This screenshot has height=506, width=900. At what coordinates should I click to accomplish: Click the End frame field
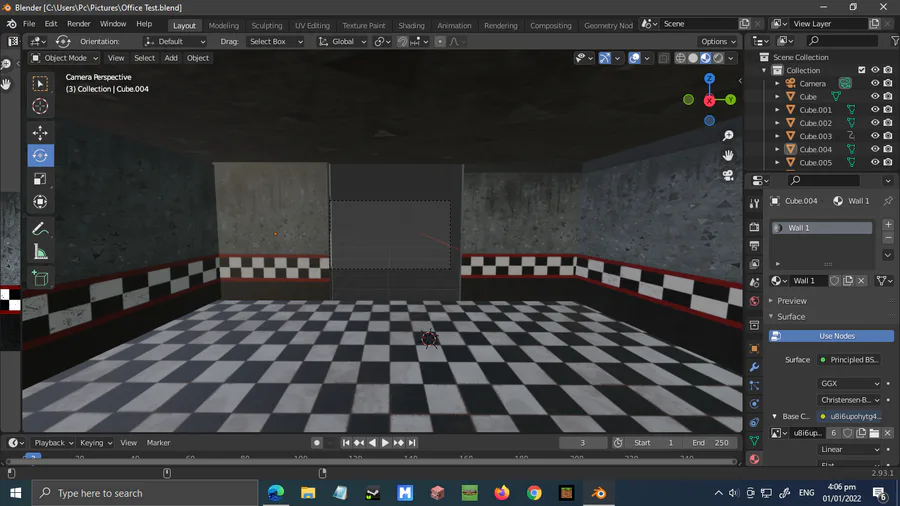(x=711, y=443)
